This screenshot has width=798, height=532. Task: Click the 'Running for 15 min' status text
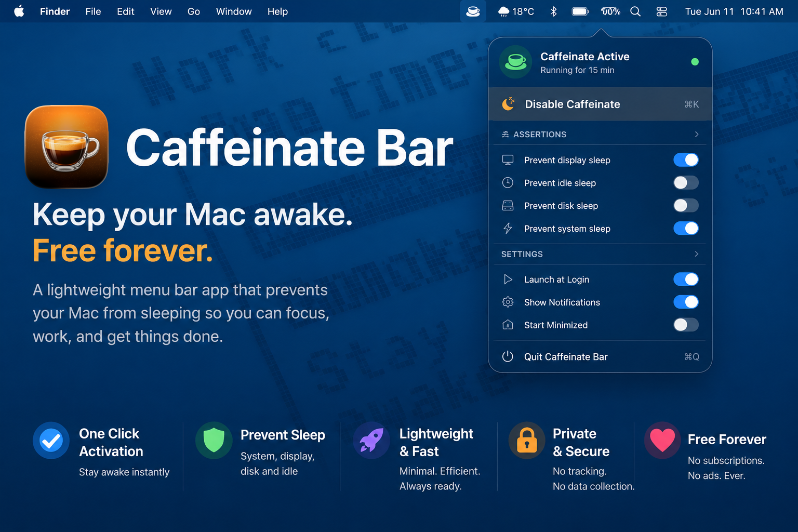(577, 70)
